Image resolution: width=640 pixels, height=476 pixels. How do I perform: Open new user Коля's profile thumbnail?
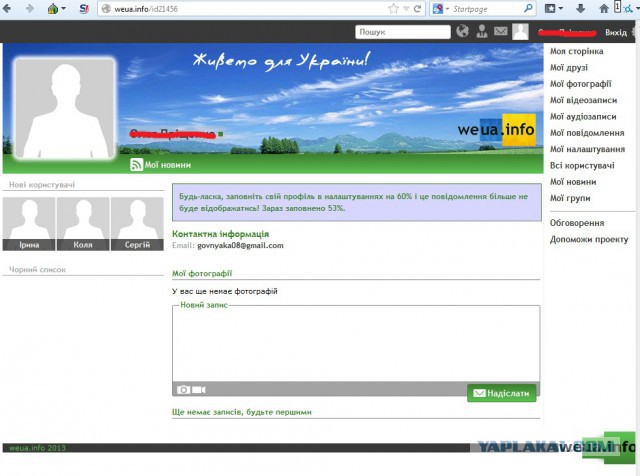[x=83, y=224]
